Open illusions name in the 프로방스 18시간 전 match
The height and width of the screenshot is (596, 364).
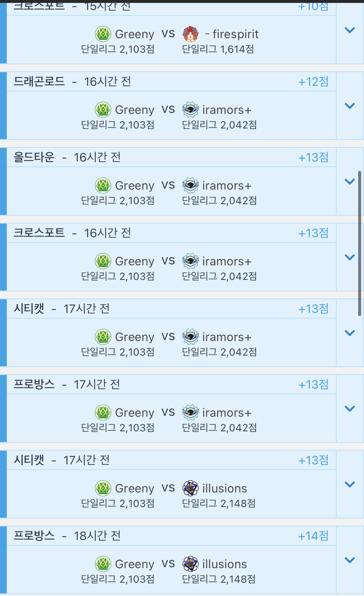pyautogui.click(x=225, y=564)
